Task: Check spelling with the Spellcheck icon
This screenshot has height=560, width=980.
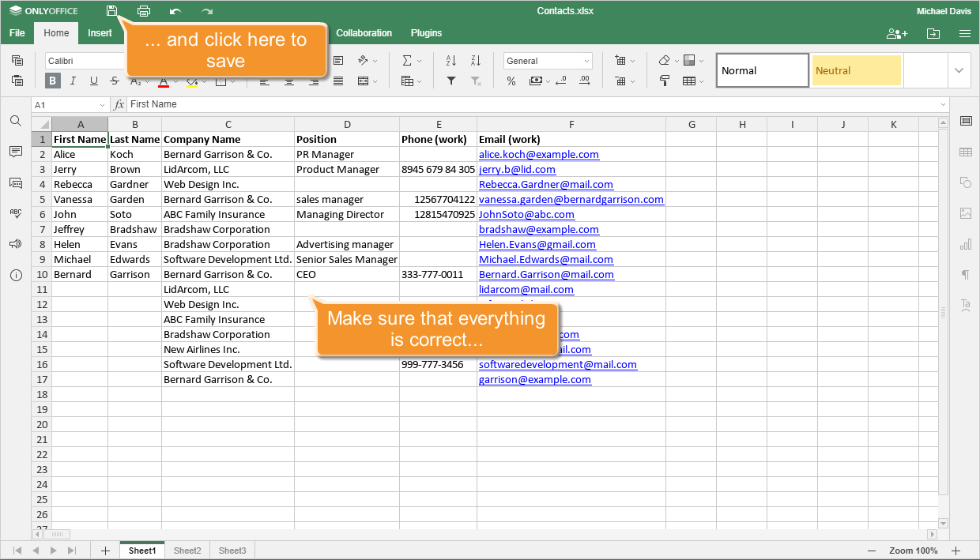Action: tap(15, 213)
